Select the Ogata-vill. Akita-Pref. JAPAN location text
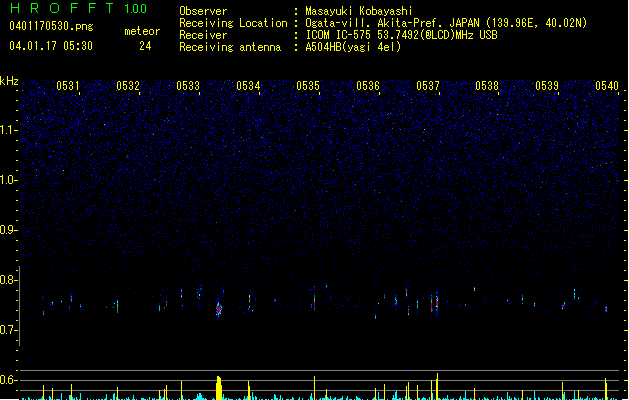629x400 pixels. point(446,23)
